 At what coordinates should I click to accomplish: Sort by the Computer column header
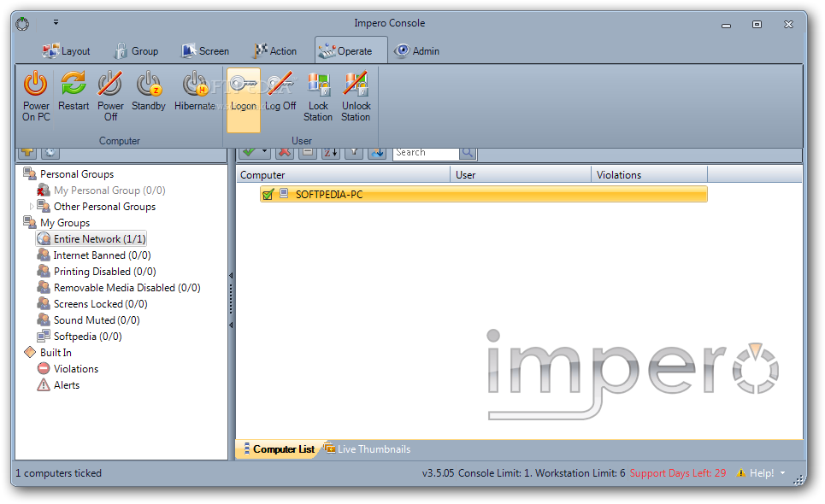click(x=343, y=174)
